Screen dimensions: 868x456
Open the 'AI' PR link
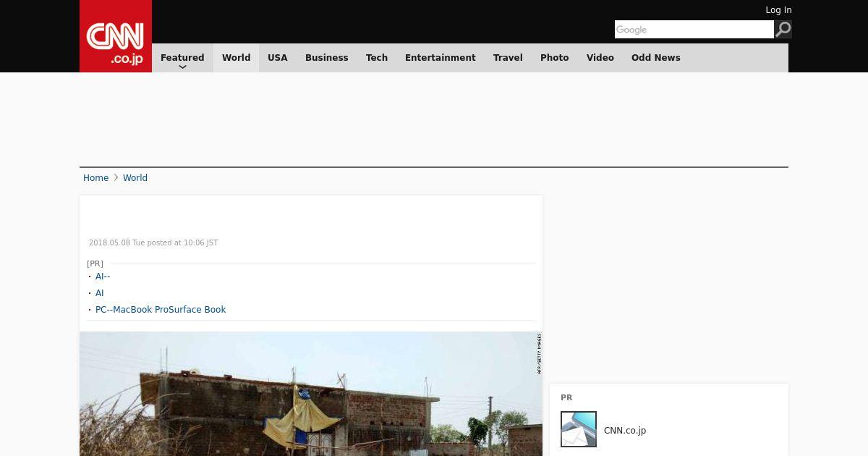[100, 293]
